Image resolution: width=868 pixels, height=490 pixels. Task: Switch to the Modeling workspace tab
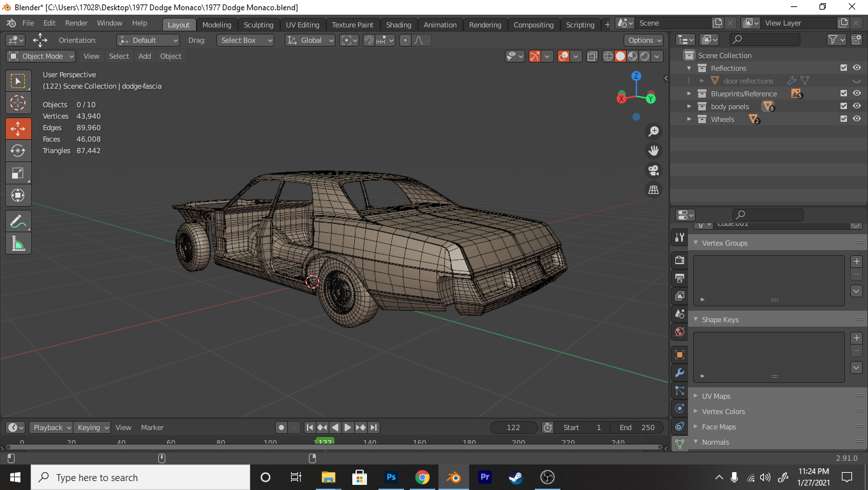[216, 25]
